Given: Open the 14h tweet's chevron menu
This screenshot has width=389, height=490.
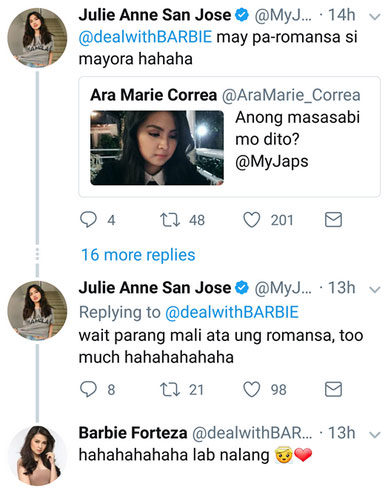Looking at the screenshot, I should [375, 17].
